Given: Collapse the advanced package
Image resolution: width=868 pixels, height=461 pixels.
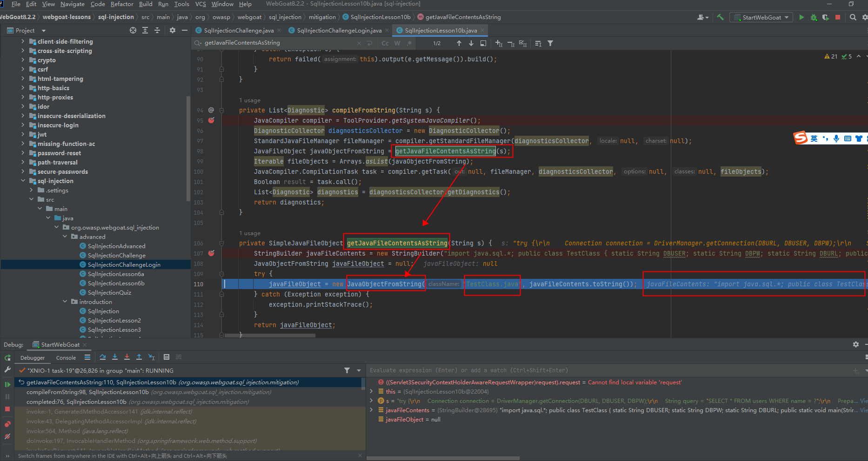Looking at the screenshot, I should tap(65, 237).
